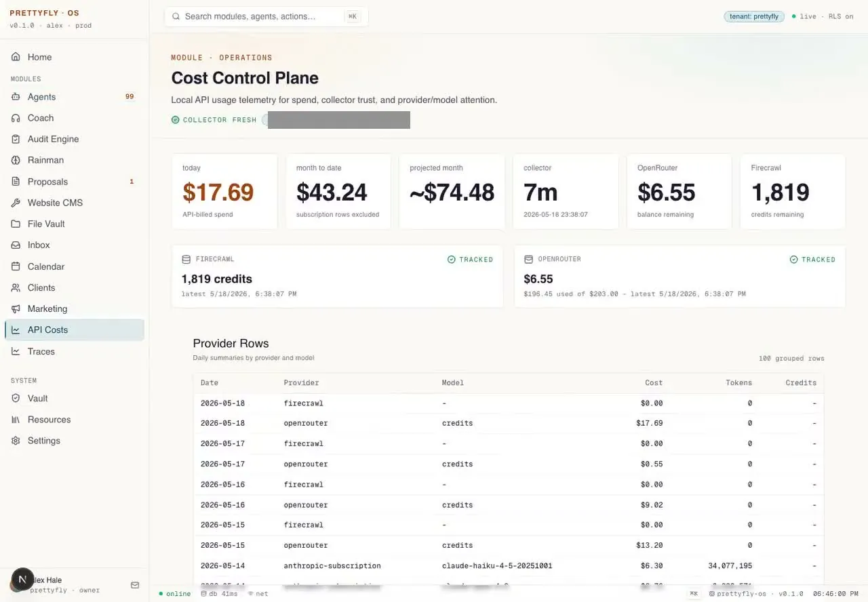Select the Calendar sidebar entry

tap(75, 266)
